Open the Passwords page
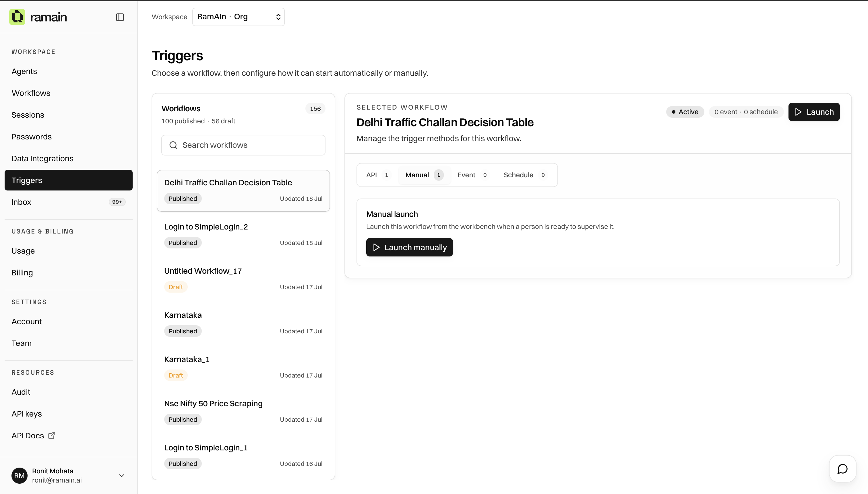The width and height of the screenshot is (868, 494). click(68, 137)
